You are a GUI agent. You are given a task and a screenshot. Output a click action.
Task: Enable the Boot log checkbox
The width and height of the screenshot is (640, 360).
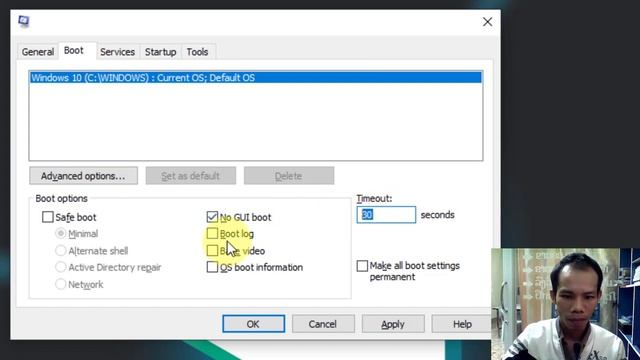pyautogui.click(x=212, y=233)
